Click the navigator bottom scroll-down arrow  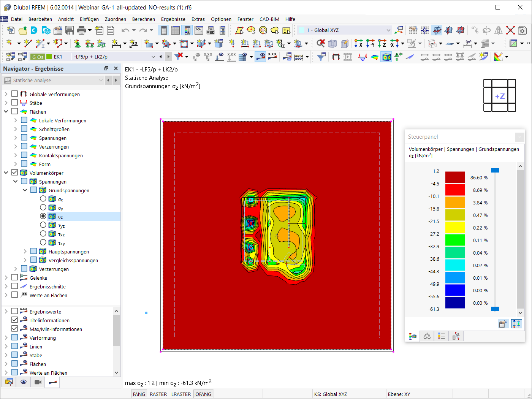tap(117, 373)
